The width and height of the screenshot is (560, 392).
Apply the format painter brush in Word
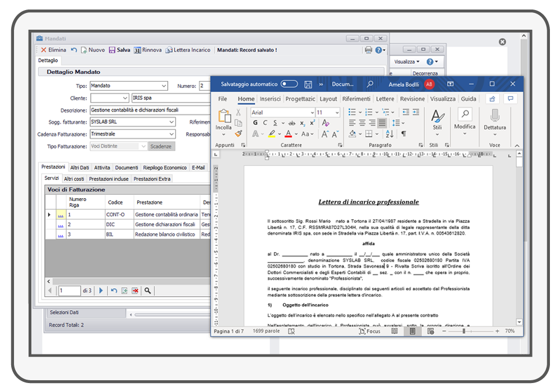(239, 134)
